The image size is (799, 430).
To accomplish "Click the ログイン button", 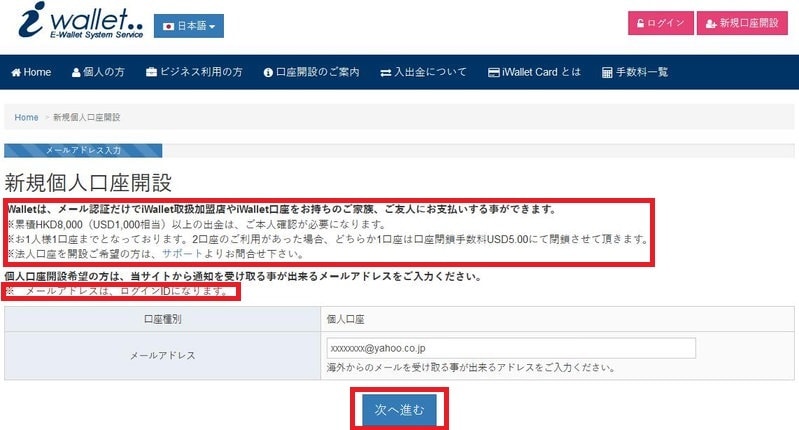I will click(660, 23).
